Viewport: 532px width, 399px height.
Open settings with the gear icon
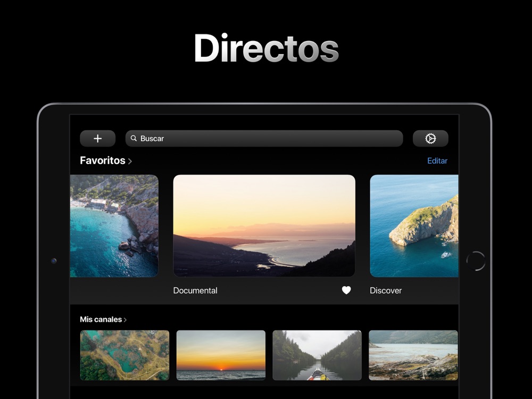click(430, 138)
